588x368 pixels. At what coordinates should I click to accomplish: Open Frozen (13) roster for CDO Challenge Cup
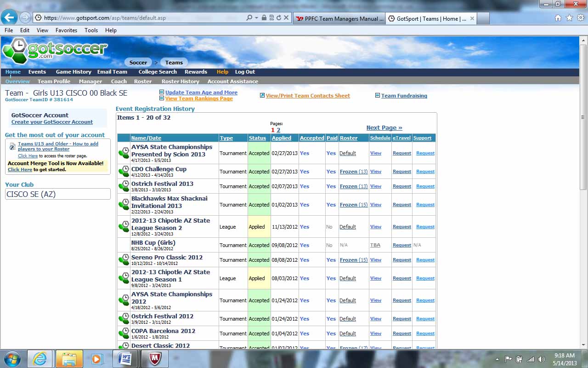[354, 172]
